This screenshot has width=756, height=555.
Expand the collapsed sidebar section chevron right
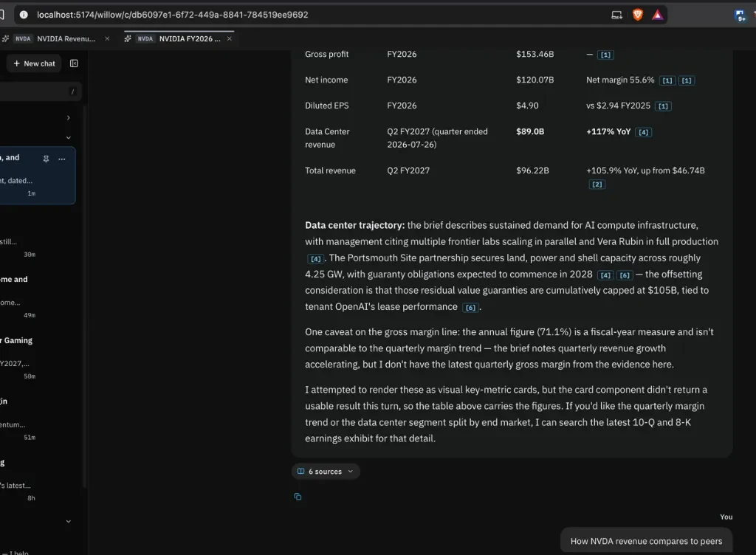pyautogui.click(x=69, y=117)
